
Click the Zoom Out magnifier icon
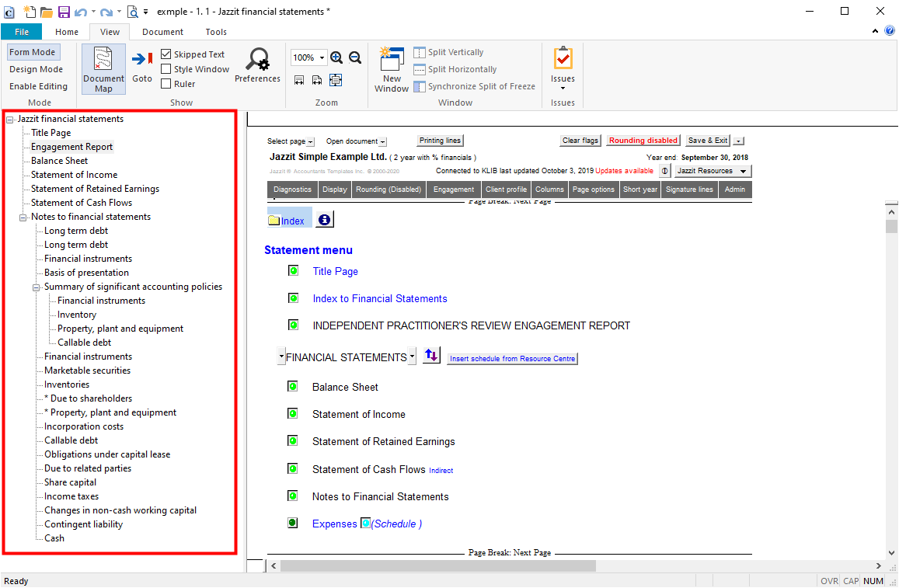pyautogui.click(x=355, y=57)
